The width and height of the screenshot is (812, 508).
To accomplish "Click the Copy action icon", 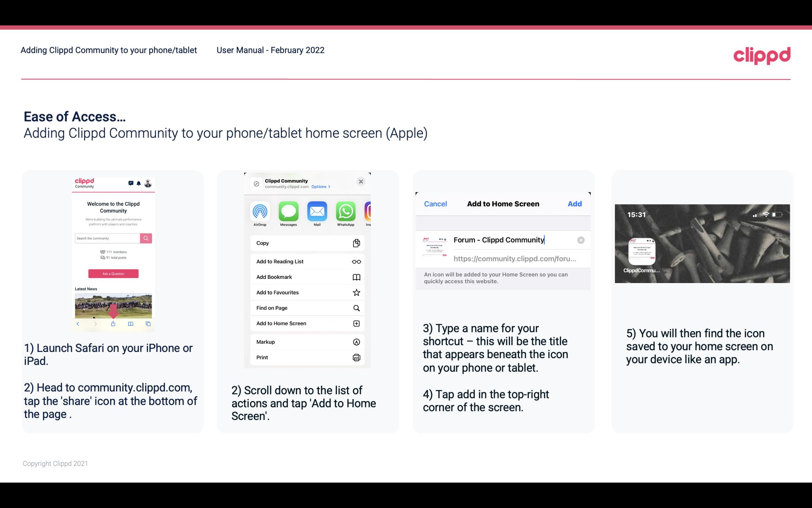I will coord(356,242).
